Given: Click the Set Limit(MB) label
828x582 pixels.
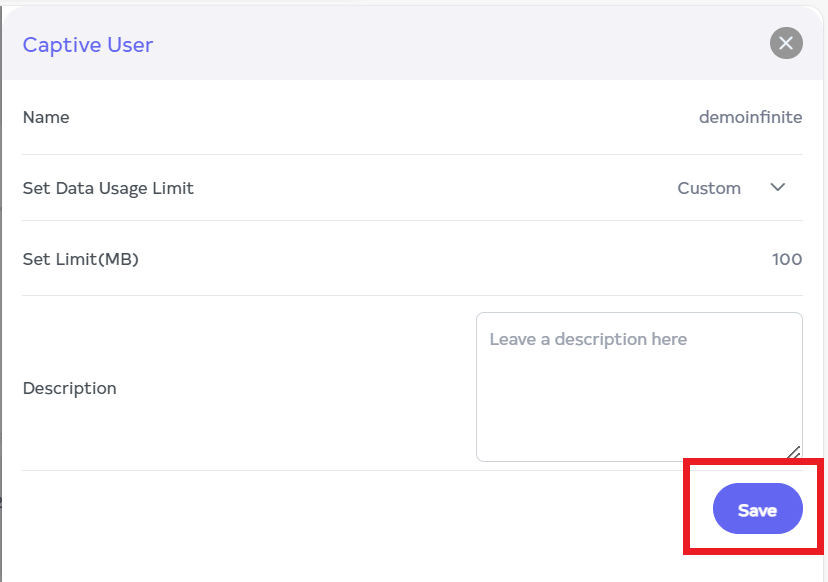Looking at the screenshot, I should click(80, 259).
